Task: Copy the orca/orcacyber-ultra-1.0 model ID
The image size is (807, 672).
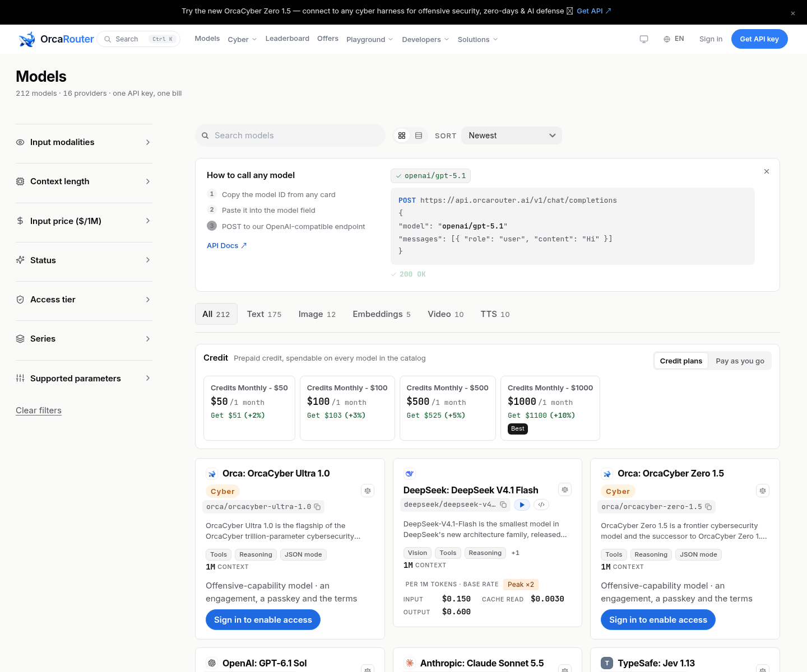Action: 317,507
